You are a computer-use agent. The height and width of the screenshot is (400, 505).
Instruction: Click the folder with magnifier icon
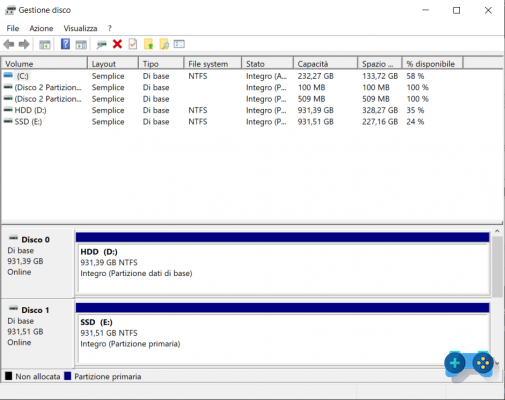click(x=164, y=44)
